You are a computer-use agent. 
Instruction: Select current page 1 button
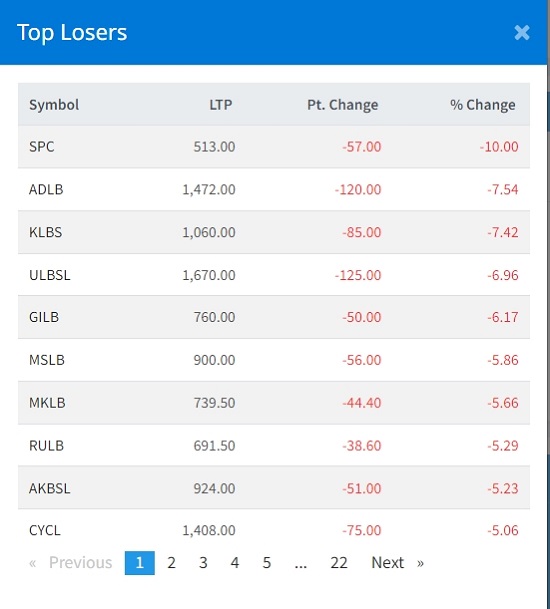140,563
